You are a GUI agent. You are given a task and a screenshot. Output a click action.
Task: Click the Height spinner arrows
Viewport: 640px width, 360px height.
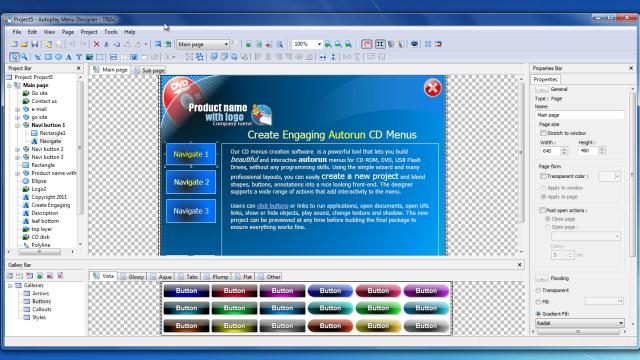pos(602,151)
